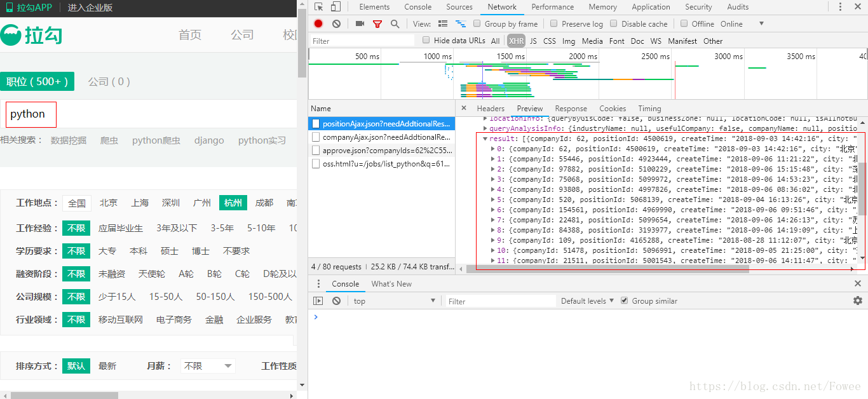The height and width of the screenshot is (399, 868).
Task: Select the 北京 city filter
Action: pyautogui.click(x=108, y=203)
